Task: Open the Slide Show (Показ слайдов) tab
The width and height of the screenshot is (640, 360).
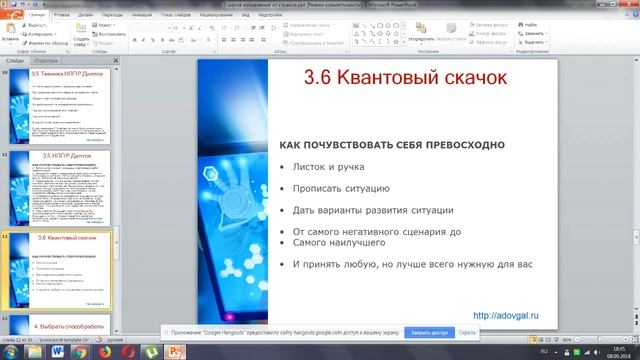Action: (x=176, y=15)
